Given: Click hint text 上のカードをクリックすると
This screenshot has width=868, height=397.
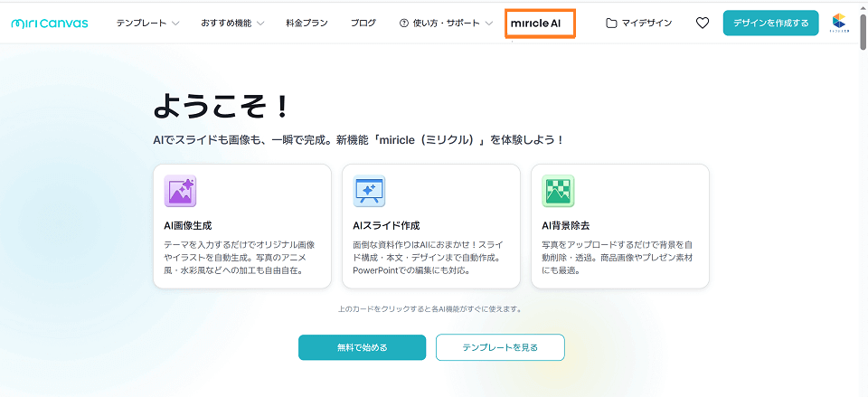Looking at the screenshot, I should click(430, 309).
